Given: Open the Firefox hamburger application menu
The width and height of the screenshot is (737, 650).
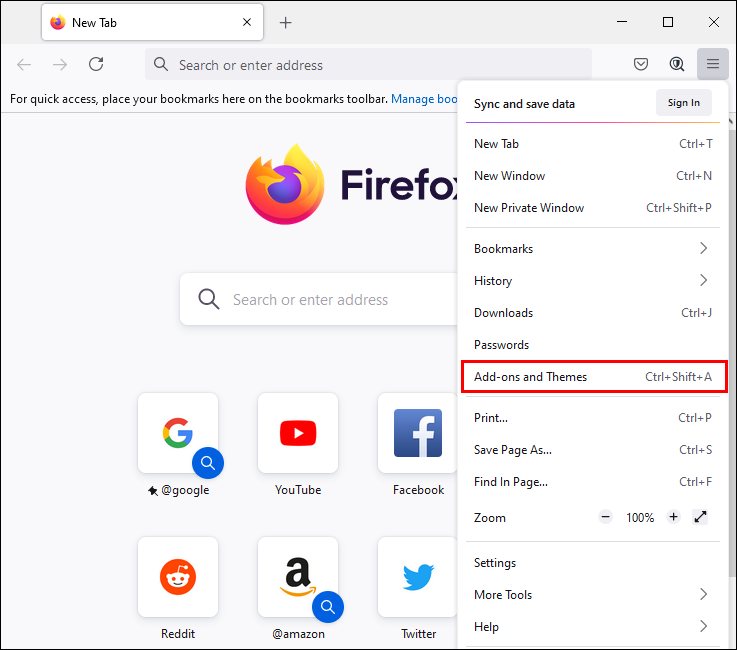Looking at the screenshot, I should click(x=713, y=64).
